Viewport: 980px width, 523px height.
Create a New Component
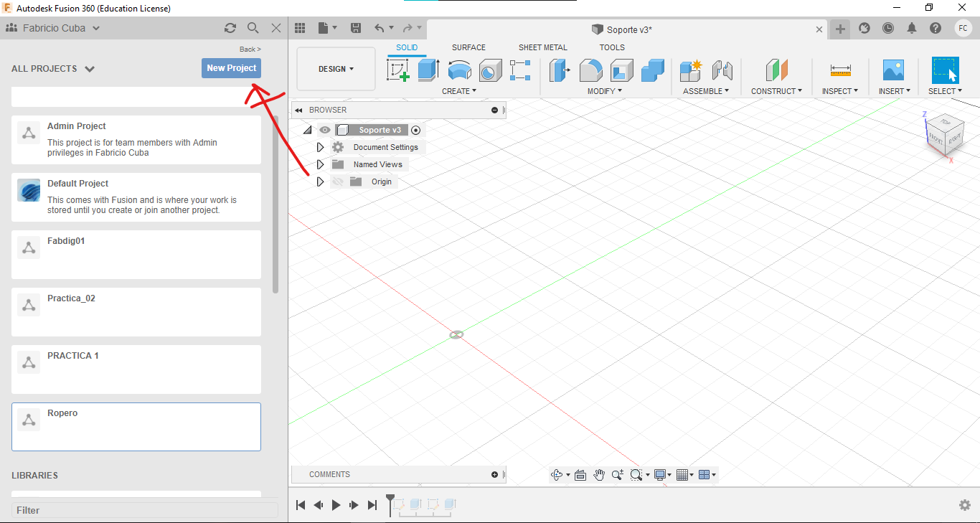[x=691, y=70]
